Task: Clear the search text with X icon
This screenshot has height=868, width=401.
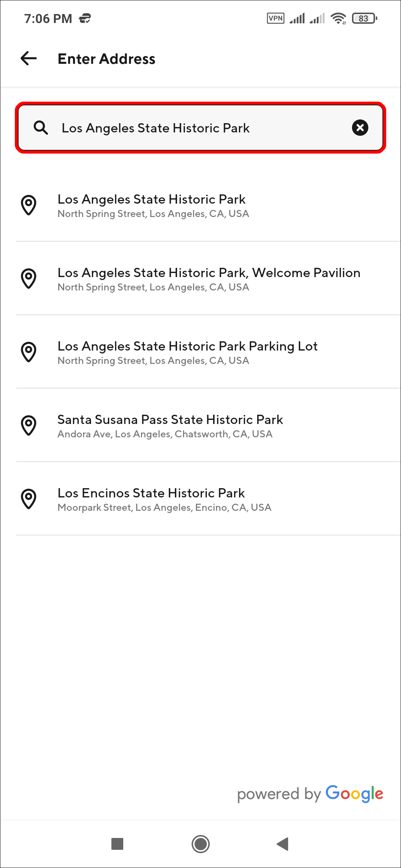Action: (360, 128)
